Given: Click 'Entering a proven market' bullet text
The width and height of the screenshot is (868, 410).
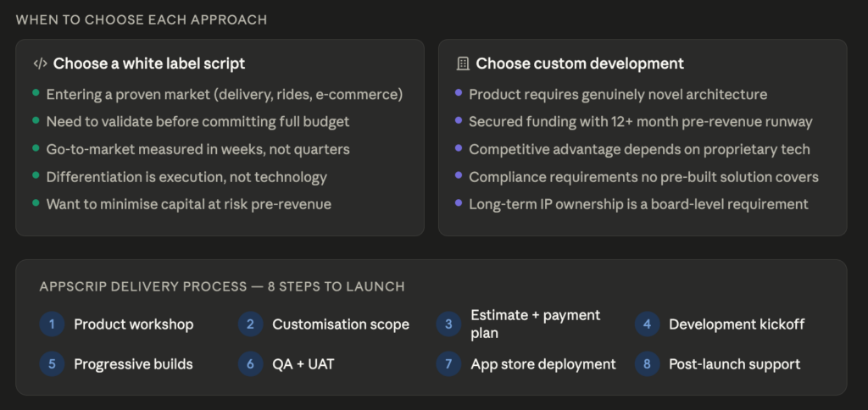Looking at the screenshot, I should coord(224,95).
